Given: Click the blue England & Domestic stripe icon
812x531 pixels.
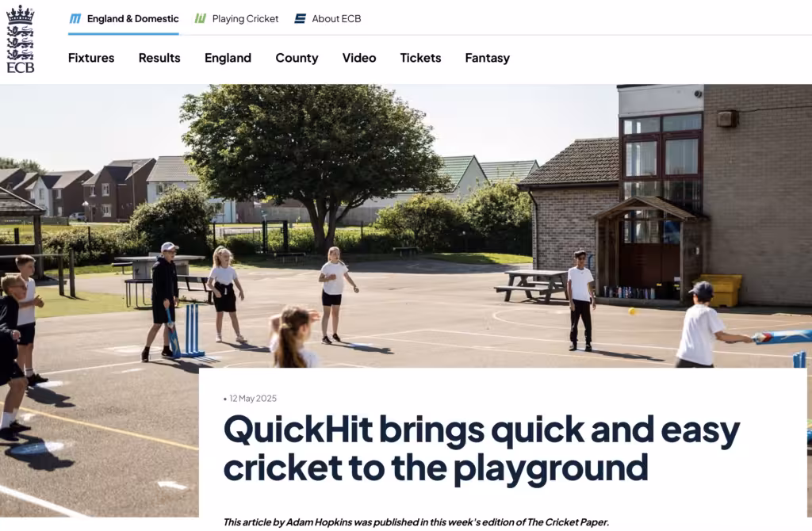Looking at the screenshot, I should (x=75, y=19).
